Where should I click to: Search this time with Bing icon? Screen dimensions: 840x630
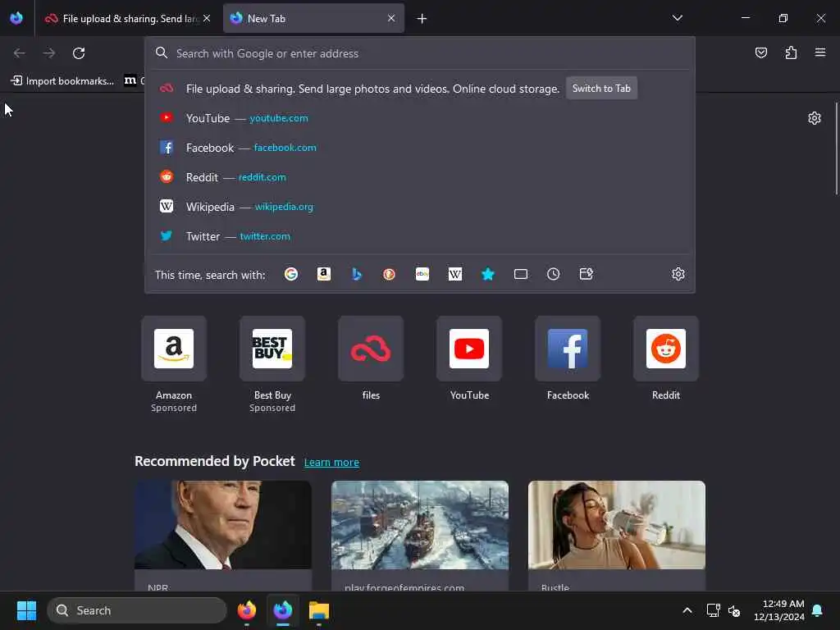(357, 274)
